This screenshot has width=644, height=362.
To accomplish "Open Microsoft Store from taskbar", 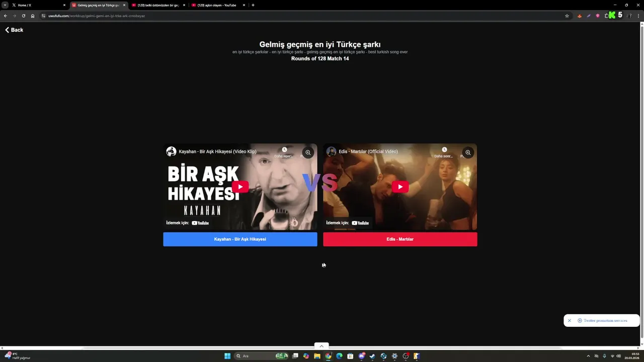I will 350,356.
